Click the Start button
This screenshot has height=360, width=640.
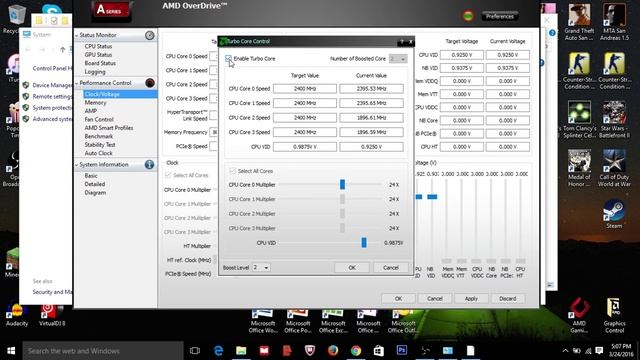11,351
